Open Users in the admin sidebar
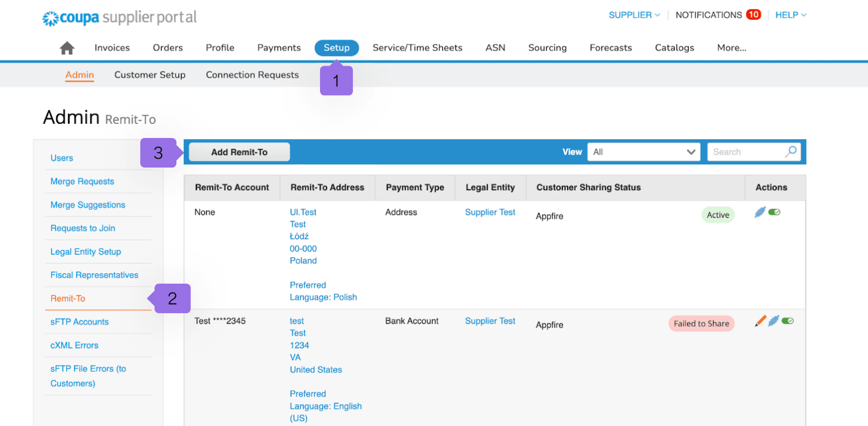The image size is (868, 426). (62, 158)
